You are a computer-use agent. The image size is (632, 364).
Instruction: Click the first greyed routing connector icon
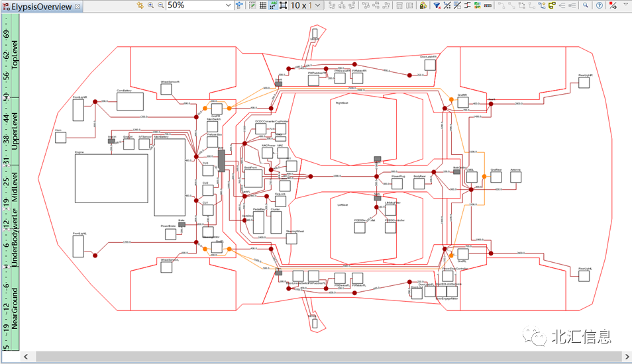coord(501,5)
